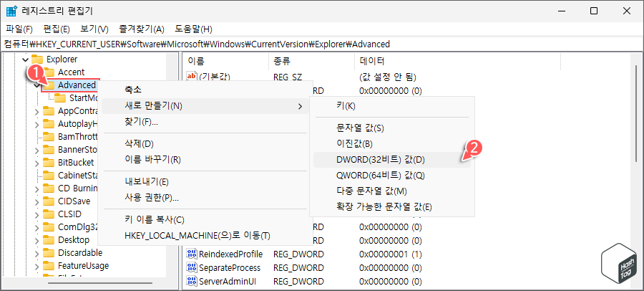Screen dimensions: 644x291
Task: Open the 보기(V) menu
Action: [94, 29]
